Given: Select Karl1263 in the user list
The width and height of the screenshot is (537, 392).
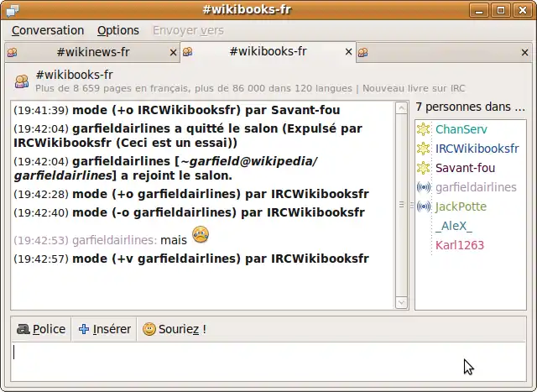Looking at the screenshot, I should point(460,245).
